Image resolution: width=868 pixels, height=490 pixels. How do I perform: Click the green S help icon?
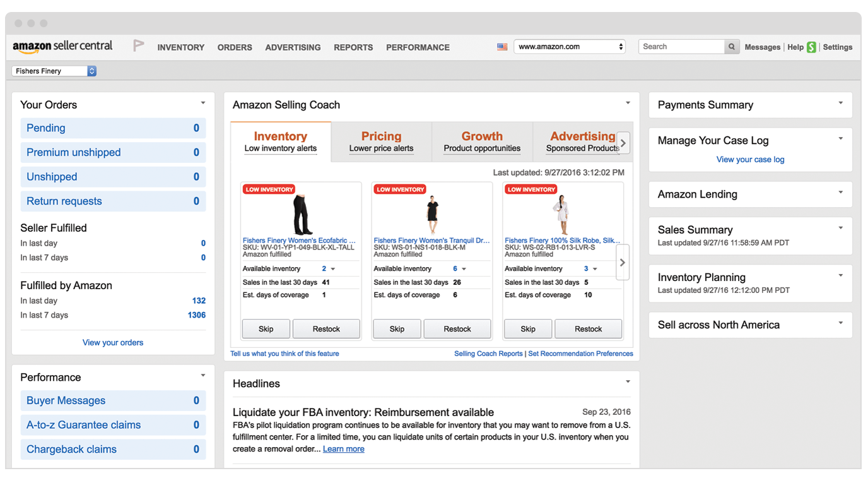pyautogui.click(x=811, y=47)
